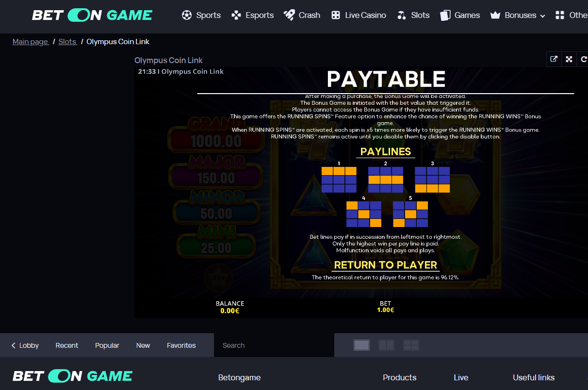Click the Live footer heading

tap(461, 377)
